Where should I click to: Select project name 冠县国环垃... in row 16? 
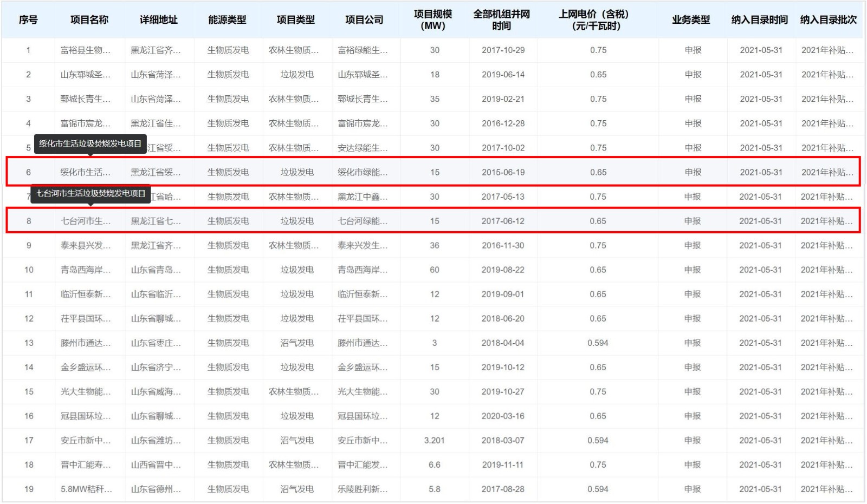[86, 416]
